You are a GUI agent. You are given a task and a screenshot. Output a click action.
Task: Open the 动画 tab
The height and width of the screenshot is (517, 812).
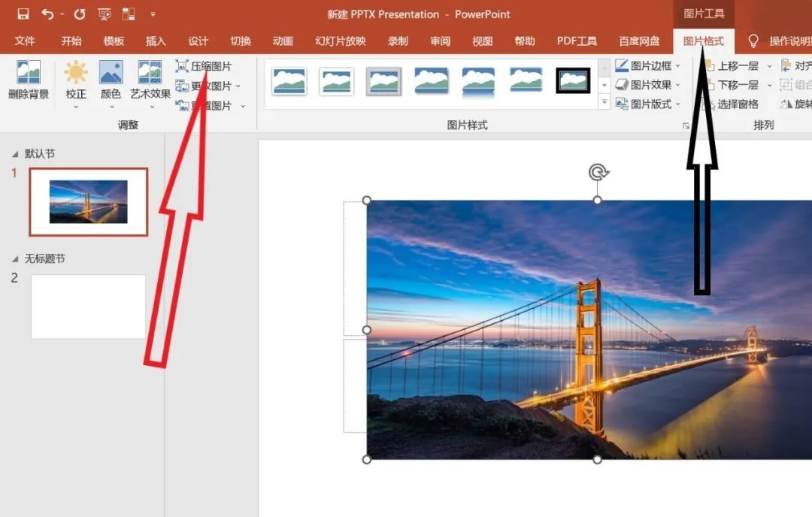coord(283,41)
